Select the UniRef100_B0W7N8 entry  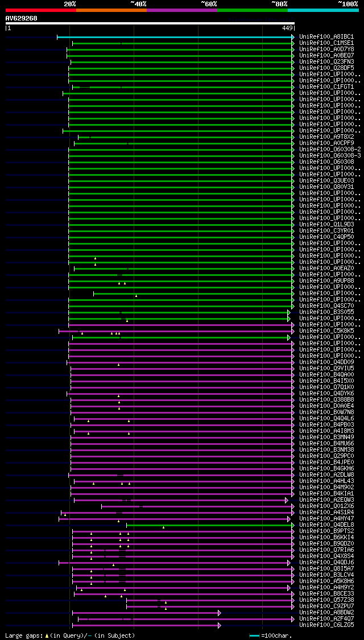326,412
